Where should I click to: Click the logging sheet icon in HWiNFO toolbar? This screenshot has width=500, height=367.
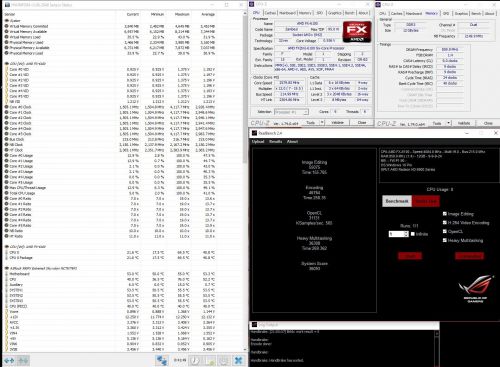click(x=210, y=360)
